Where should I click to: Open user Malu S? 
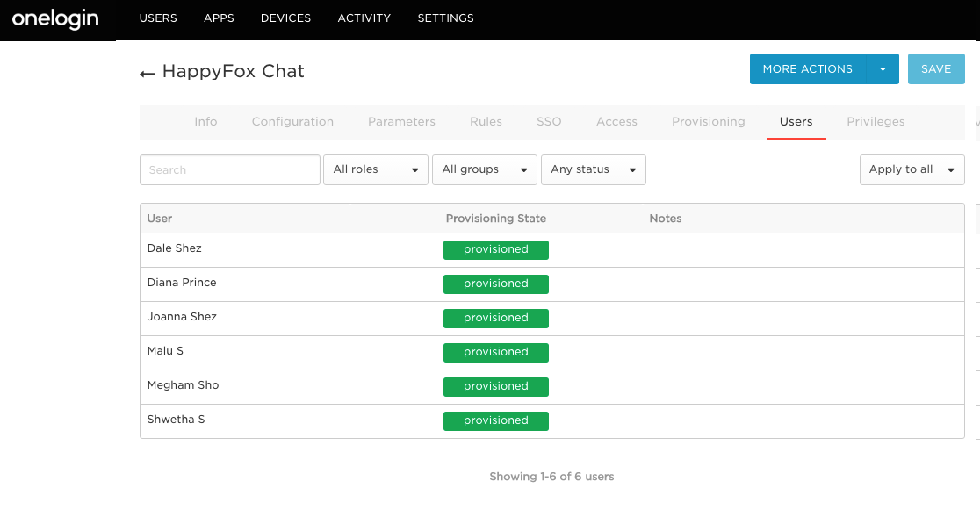(x=165, y=351)
